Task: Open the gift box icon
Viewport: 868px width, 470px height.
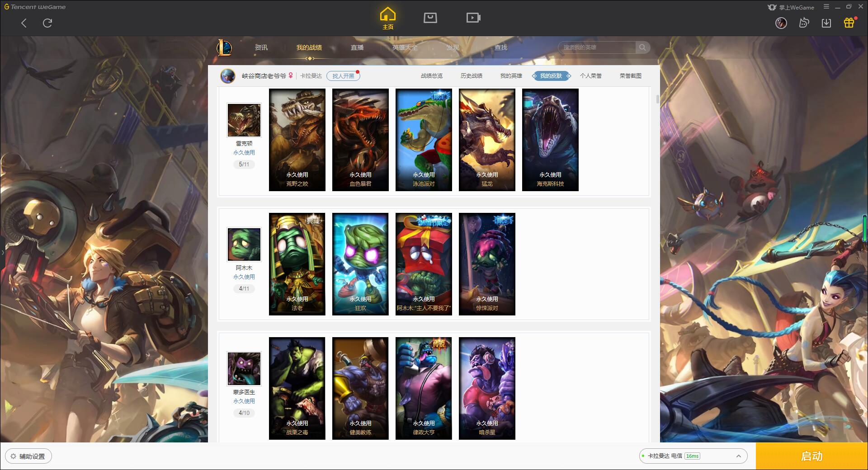Action: pos(849,23)
